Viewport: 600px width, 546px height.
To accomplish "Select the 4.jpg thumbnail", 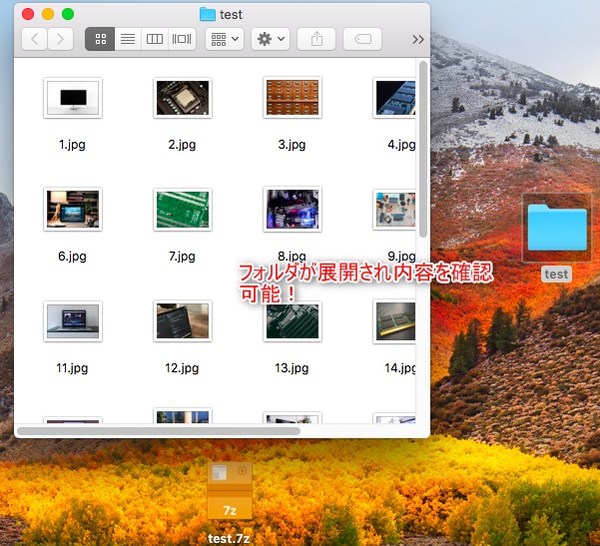I will tap(395, 98).
